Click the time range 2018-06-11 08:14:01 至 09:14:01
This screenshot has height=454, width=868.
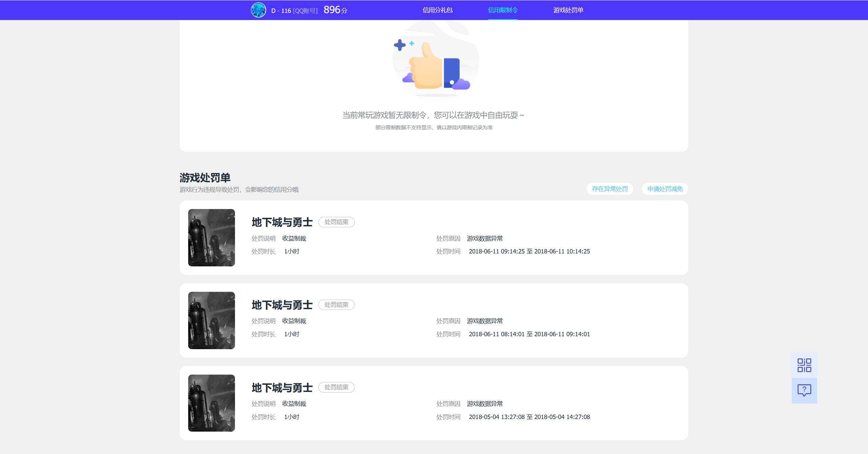(x=529, y=334)
